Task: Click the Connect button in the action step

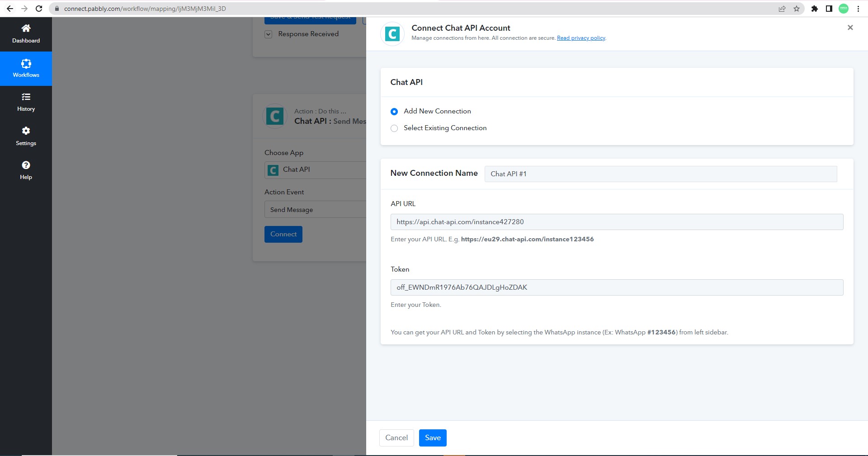Action: pyautogui.click(x=283, y=234)
